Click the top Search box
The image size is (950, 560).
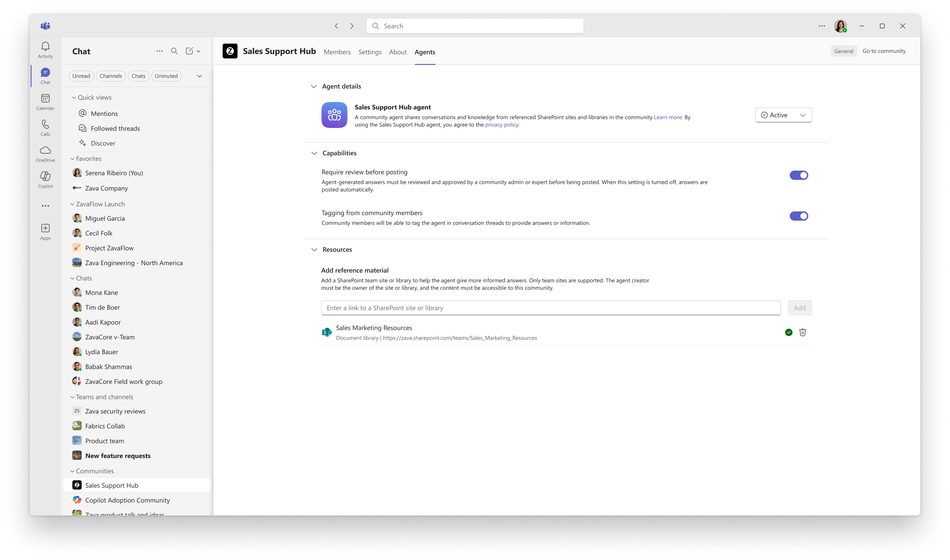[x=475, y=26]
